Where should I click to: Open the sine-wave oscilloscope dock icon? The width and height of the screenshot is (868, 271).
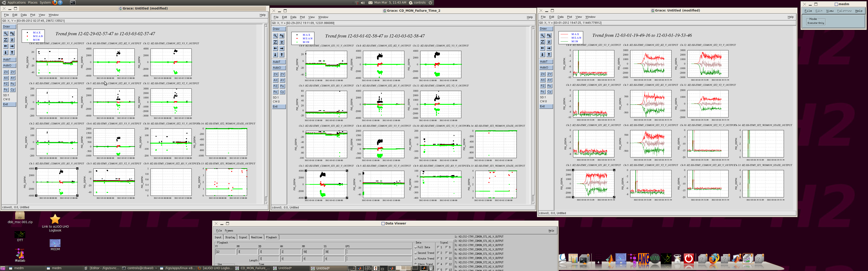point(655,259)
